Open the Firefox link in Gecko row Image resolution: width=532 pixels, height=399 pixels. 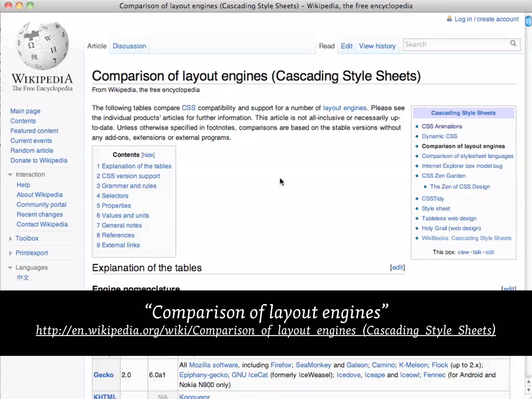click(281, 365)
